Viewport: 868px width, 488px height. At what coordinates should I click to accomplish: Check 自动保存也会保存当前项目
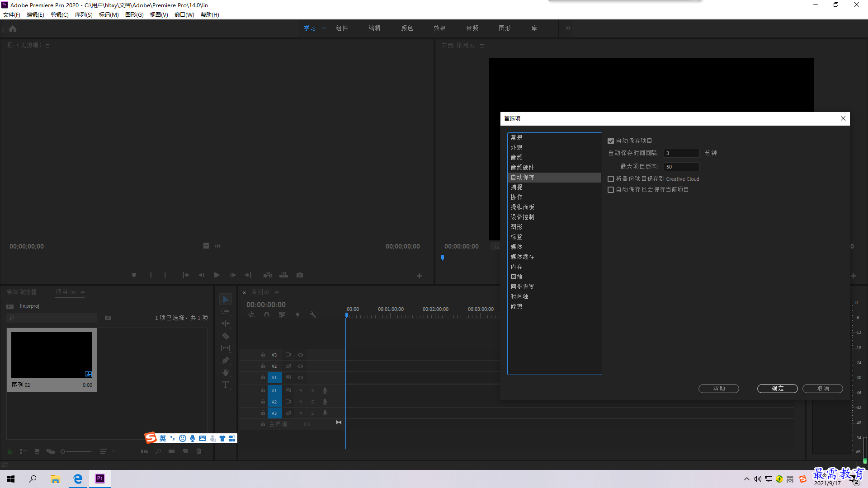tap(611, 190)
